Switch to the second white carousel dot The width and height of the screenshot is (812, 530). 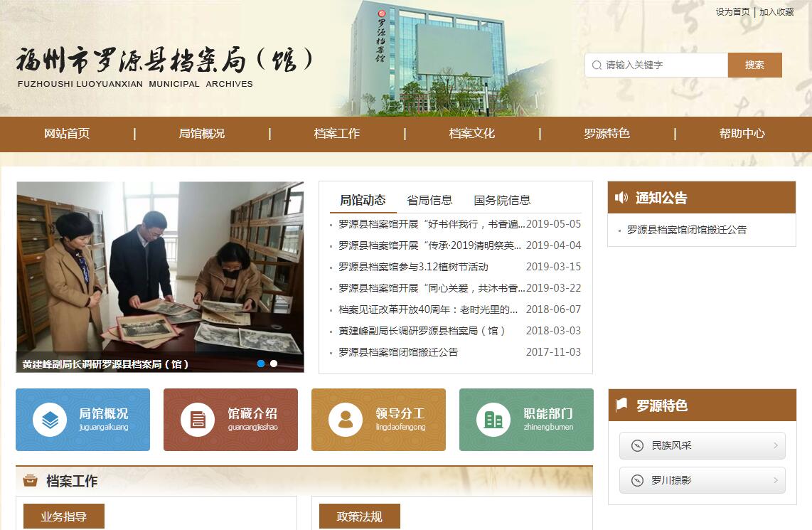tap(274, 364)
